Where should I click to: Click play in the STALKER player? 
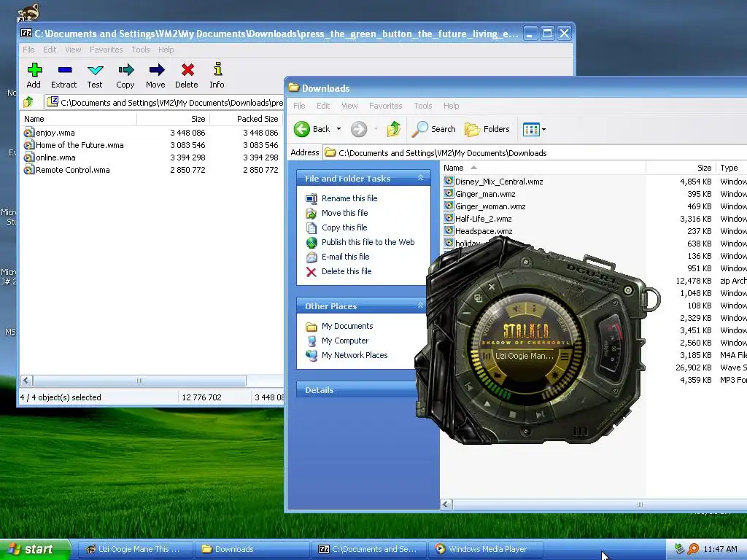pyautogui.click(x=487, y=404)
